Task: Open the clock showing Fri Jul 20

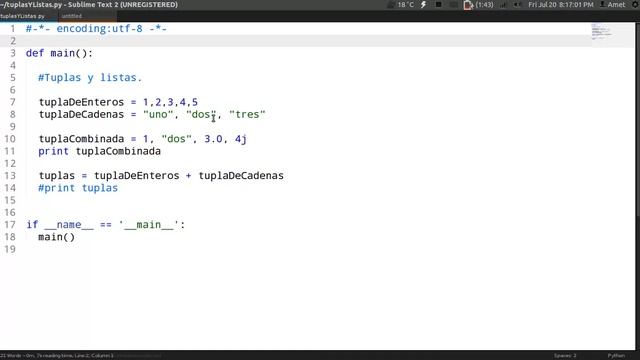Action: pyautogui.click(x=560, y=4)
